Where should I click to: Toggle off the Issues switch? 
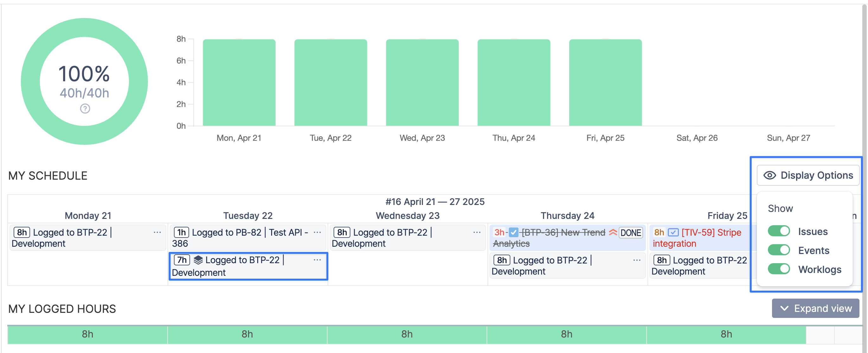[779, 231]
